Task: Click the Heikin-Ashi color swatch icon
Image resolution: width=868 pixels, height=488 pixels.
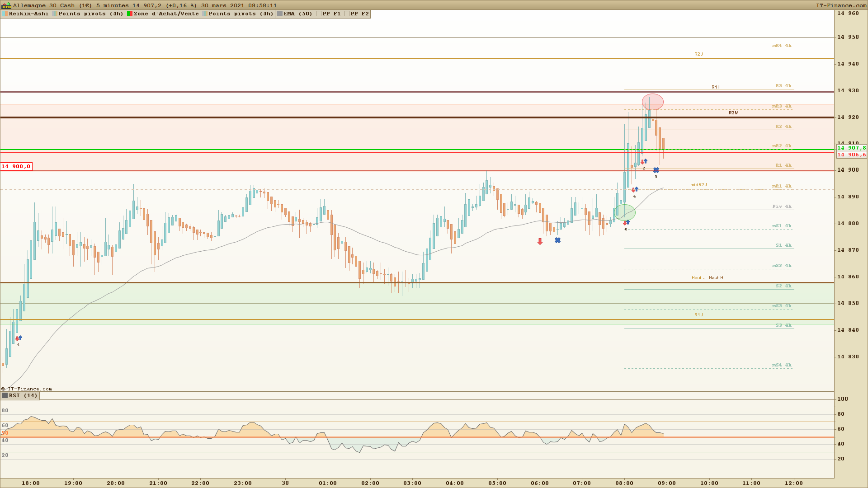Action: tap(5, 14)
